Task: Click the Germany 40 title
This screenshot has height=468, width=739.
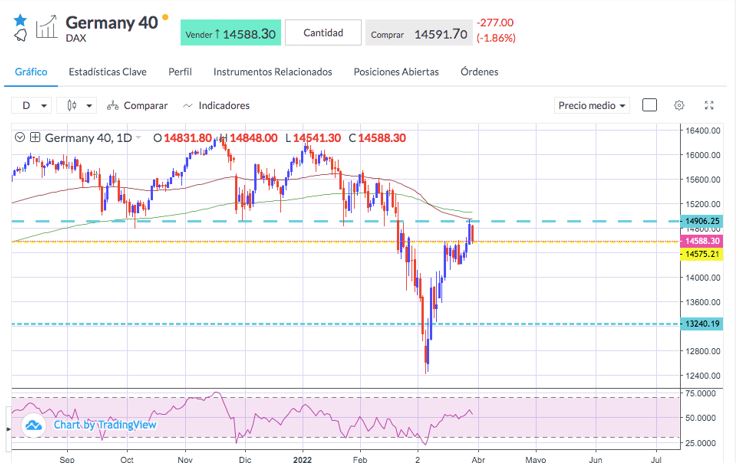Action: (112, 22)
